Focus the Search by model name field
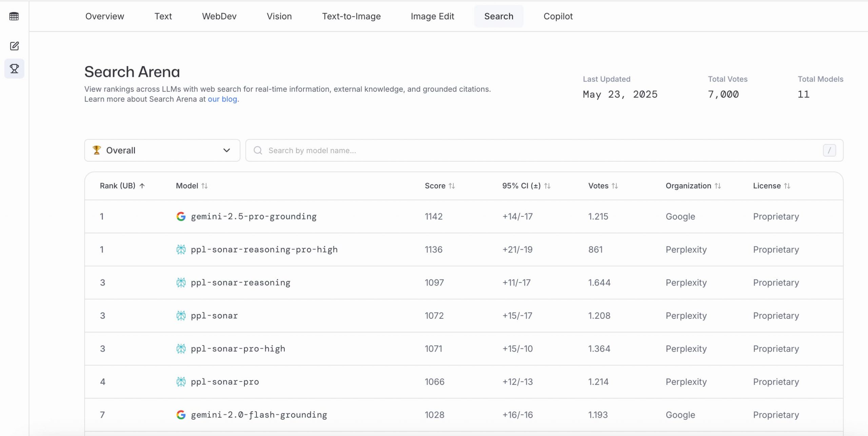The image size is (868, 436). pyautogui.click(x=545, y=150)
